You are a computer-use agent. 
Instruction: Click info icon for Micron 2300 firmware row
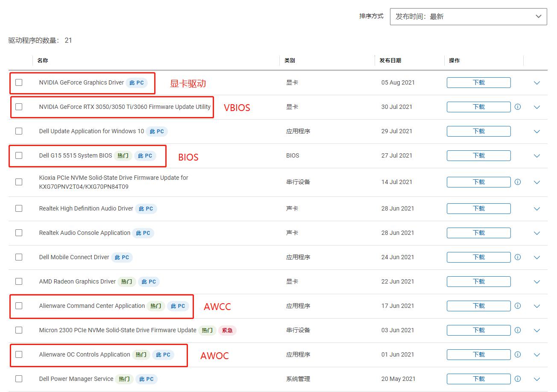(x=518, y=330)
